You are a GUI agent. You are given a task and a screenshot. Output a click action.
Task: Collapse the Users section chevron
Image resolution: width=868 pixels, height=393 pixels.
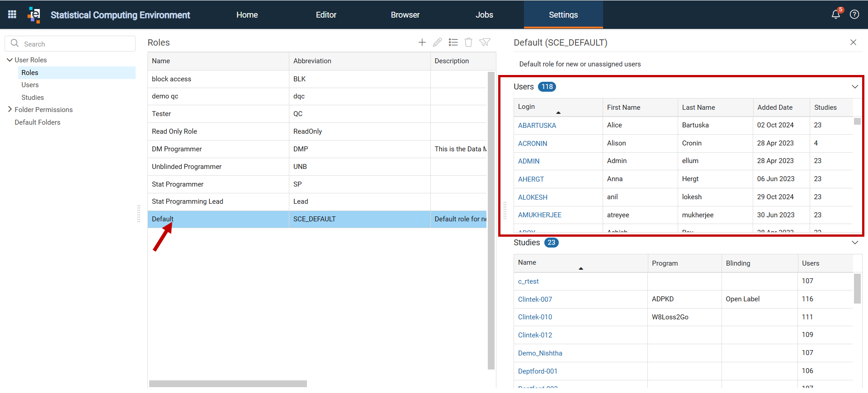855,87
